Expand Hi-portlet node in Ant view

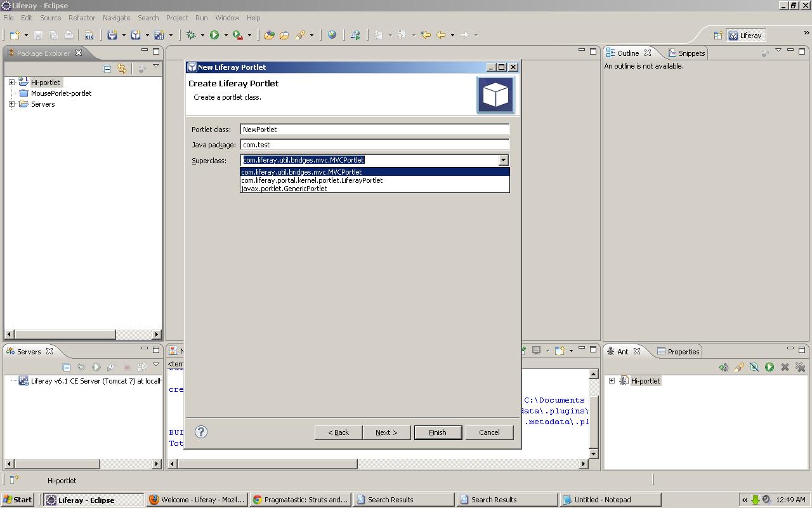(612, 381)
